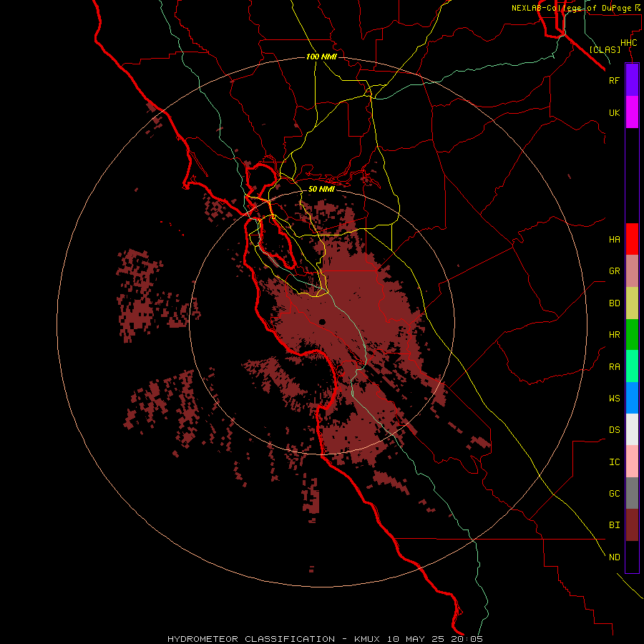Select the GC gray legend swatch
Image resolution: width=644 pixels, height=644 pixels.
tap(632, 493)
